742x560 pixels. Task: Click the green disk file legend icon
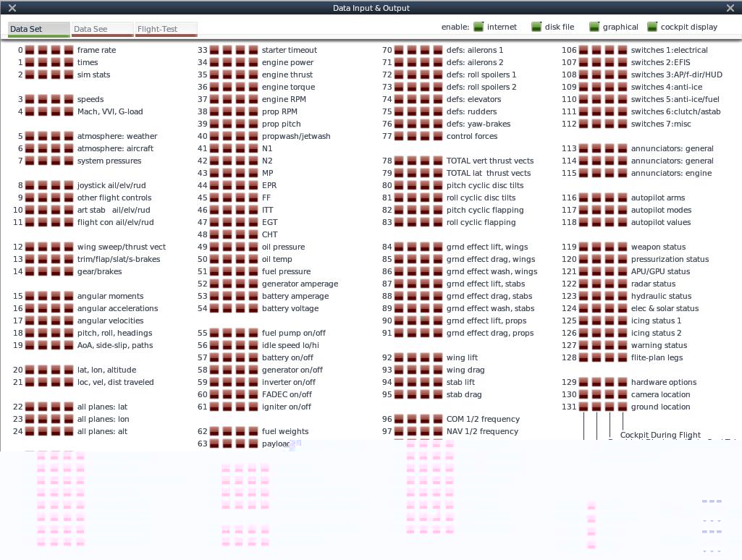point(536,27)
